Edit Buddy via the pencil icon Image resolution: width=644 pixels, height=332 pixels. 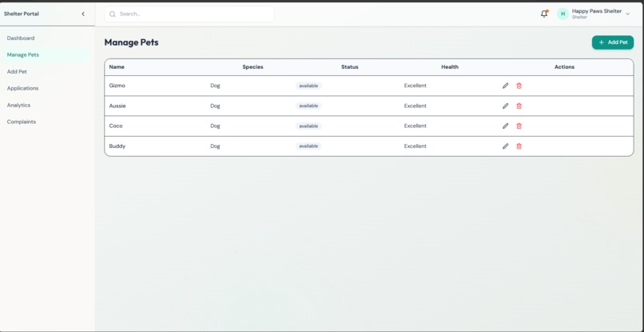pos(505,146)
